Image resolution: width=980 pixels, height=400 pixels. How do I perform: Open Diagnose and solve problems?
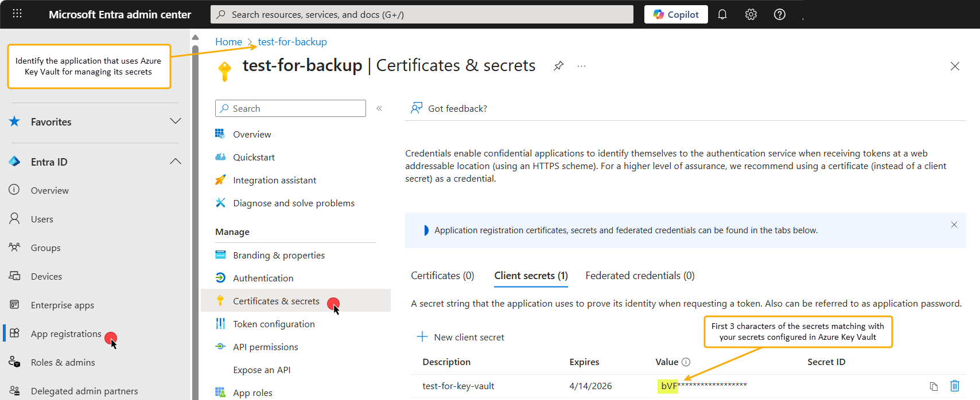tap(294, 203)
